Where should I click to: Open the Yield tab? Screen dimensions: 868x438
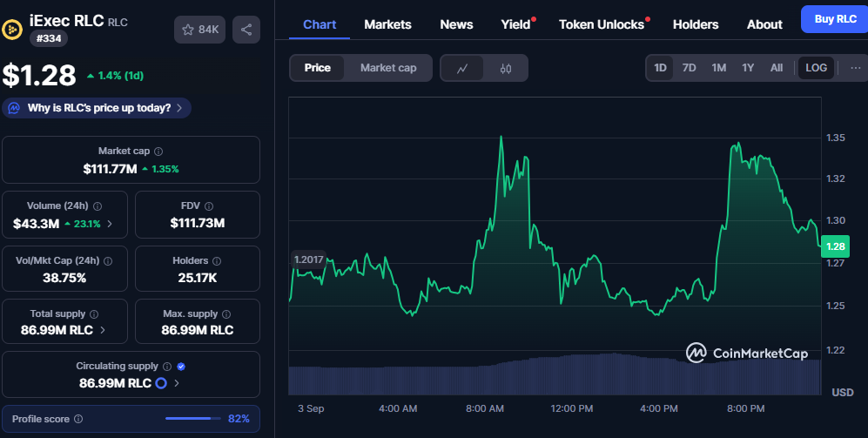515,24
